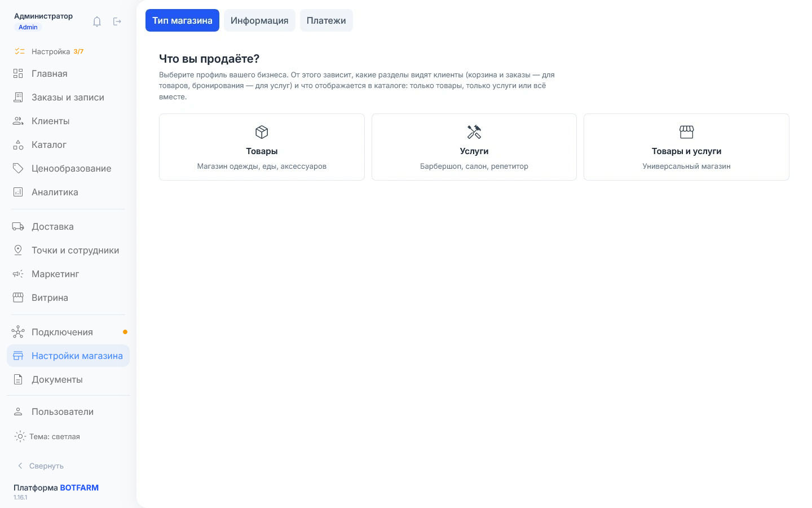This screenshot has height=508, width=812.
Task: Click the Клиенты people icon
Action: (18, 121)
